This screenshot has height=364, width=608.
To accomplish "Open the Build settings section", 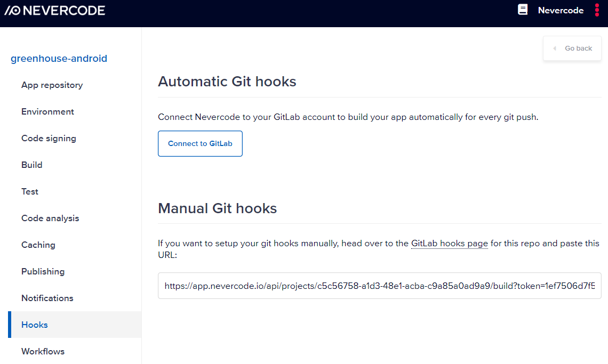I will [x=32, y=165].
